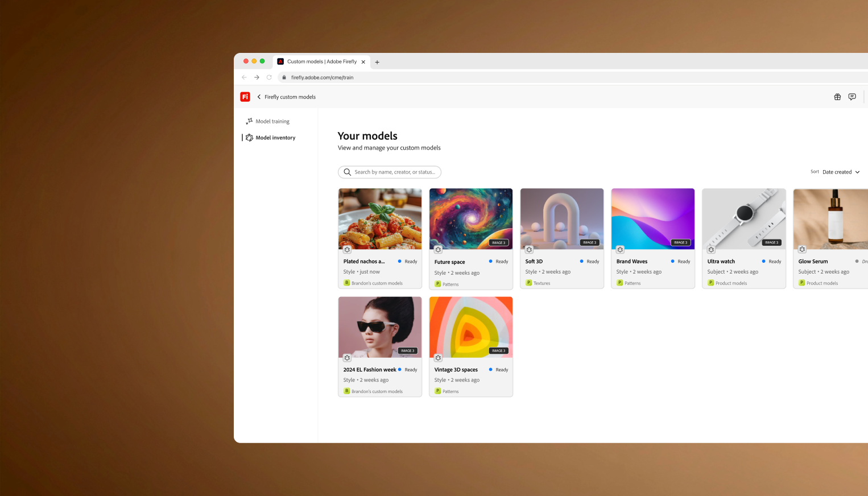Screen dimensions: 868x496
Task: Open the Plated nachos model thumbnail
Action: (380, 218)
